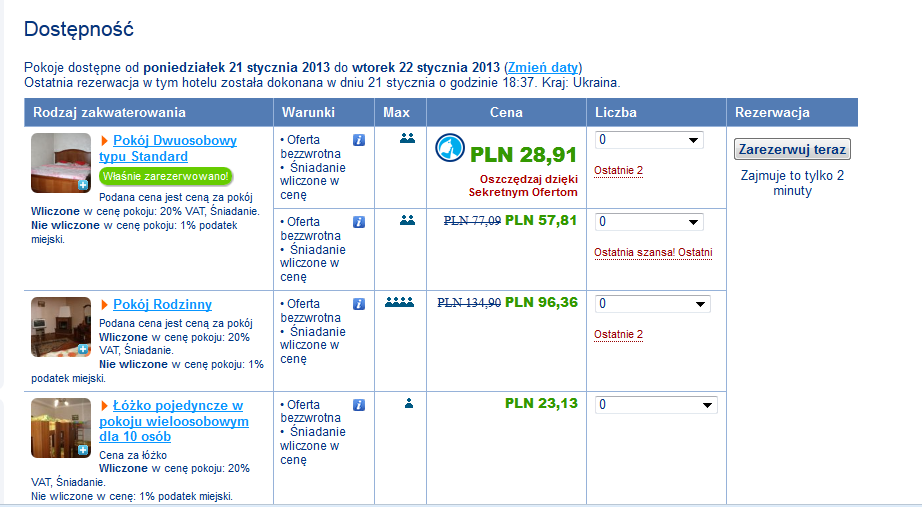Open the Pokój Rodzinny link
This screenshot has width=922, height=507.
coord(162,305)
